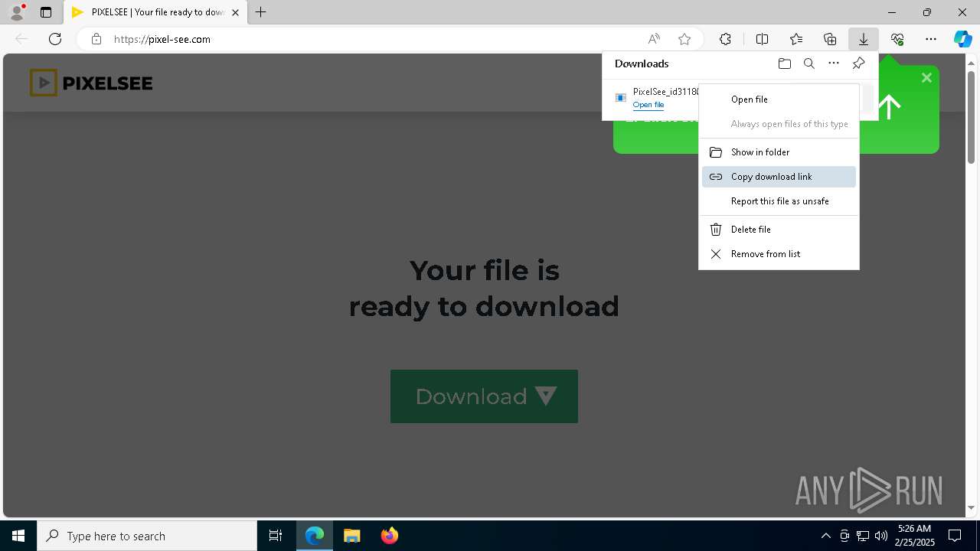This screenshot has width=980, height=551.
Task: Open File Explorer from taskbar
Action: coord(352,536)
